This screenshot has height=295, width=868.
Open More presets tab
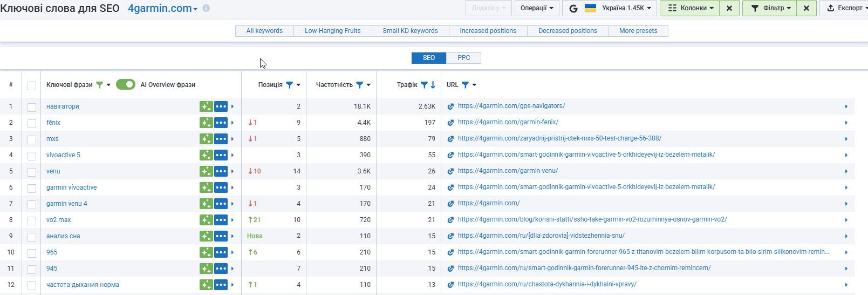(x=638, y=31)
